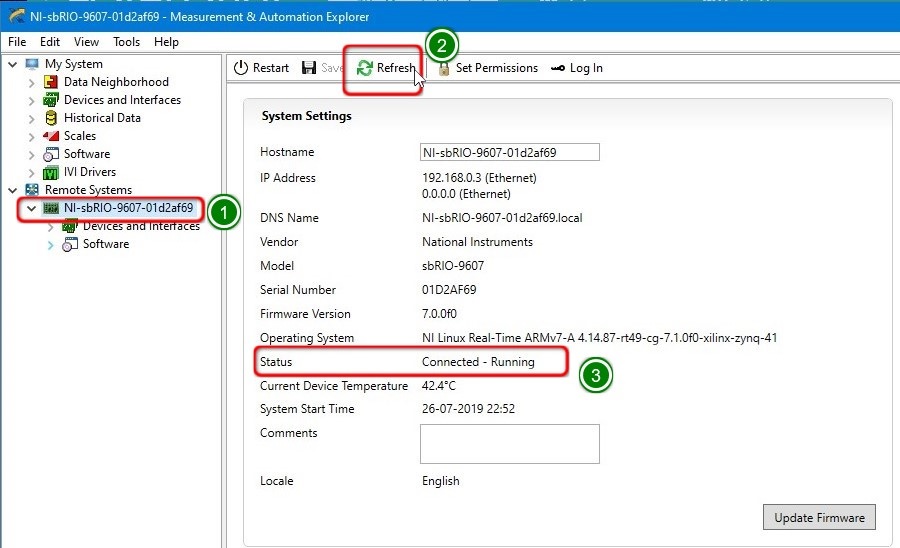Screen dimensions: 900x548
Task: Collapse the My System tree node
Action: tap(13, 64)
